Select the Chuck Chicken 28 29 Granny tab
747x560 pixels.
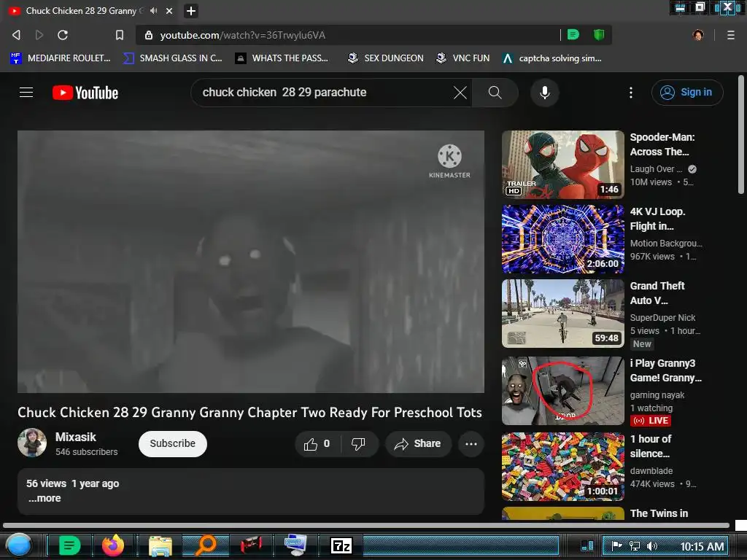point(81,10)
